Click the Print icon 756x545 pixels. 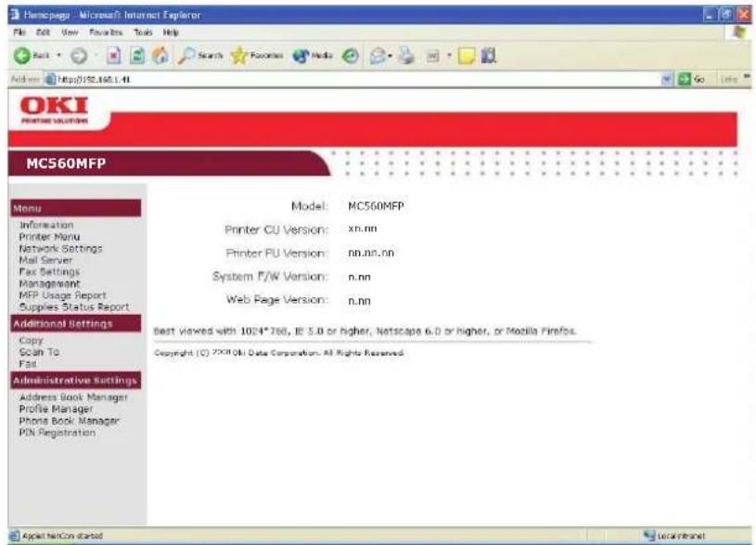point(406,56)
